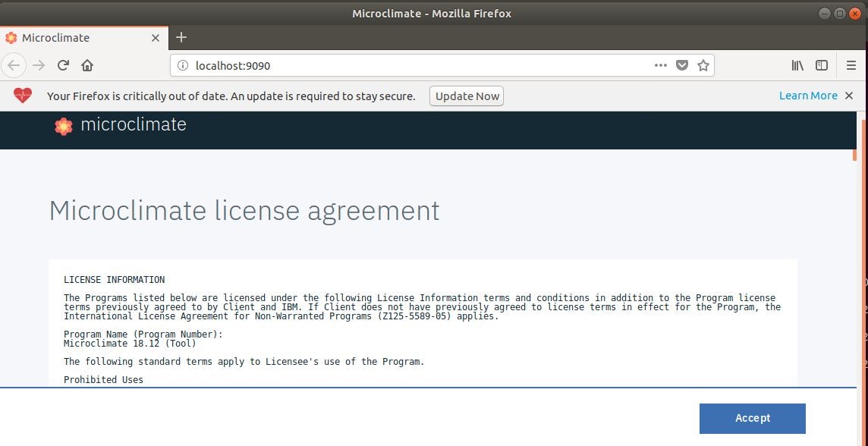
Task: Click the Program Name (Program Number) line
Action: tap(143, 334)
